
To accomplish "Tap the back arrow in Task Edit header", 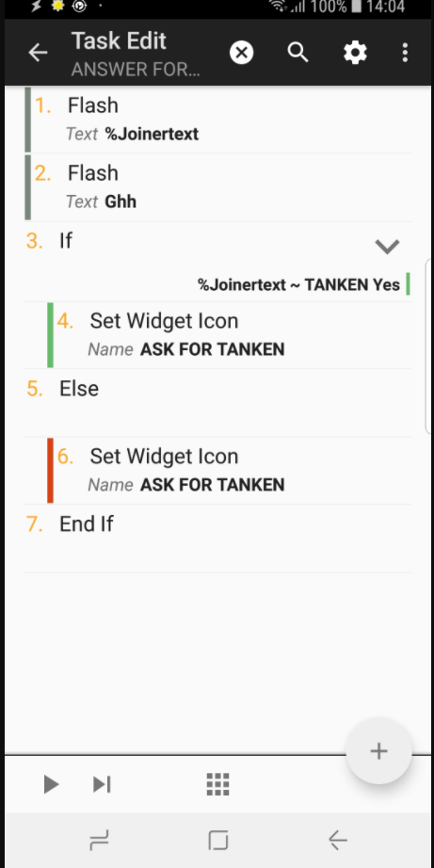I will click(x=38, y=53).
